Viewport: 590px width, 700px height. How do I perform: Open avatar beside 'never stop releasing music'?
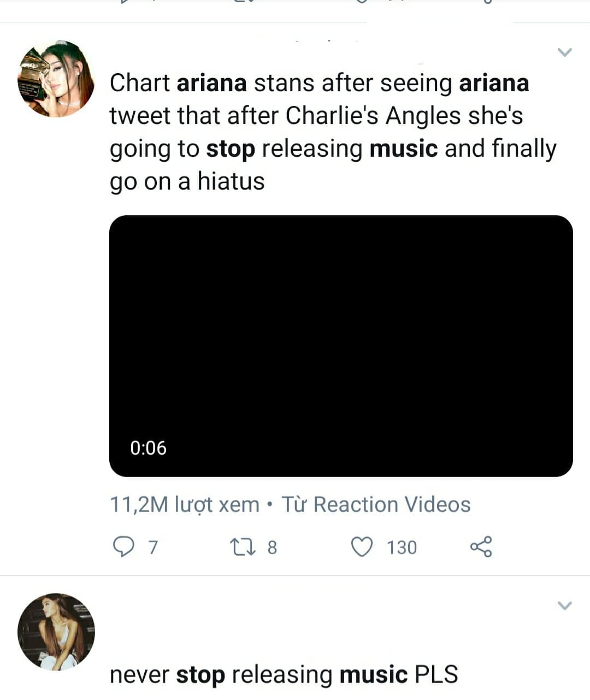pyautogui.click(x=56, y=631)
